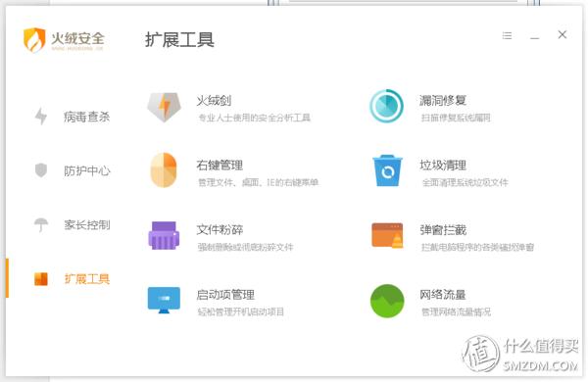
Task: Open the 文件粉碎 shredder icon
Action: tap(164, 235)
